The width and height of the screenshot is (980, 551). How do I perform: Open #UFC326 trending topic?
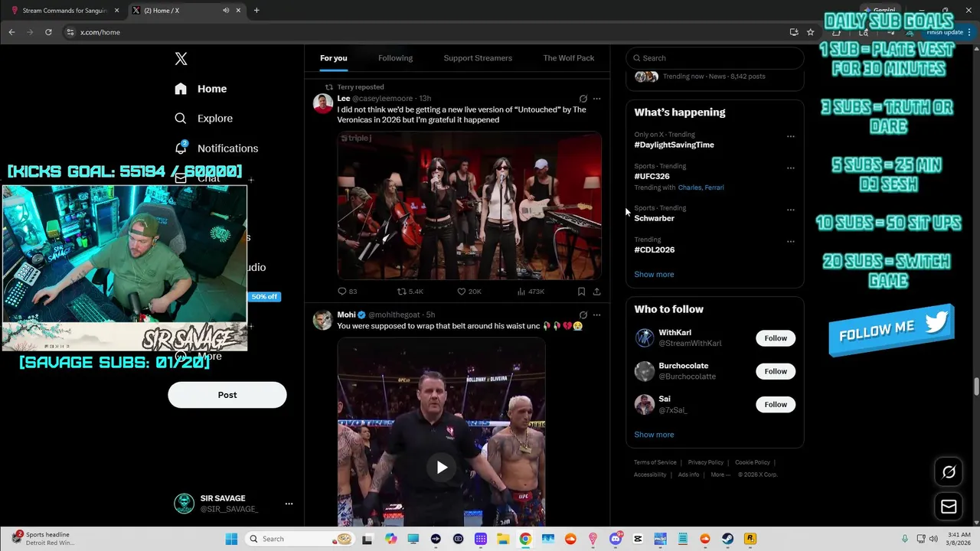coord(652,176)
